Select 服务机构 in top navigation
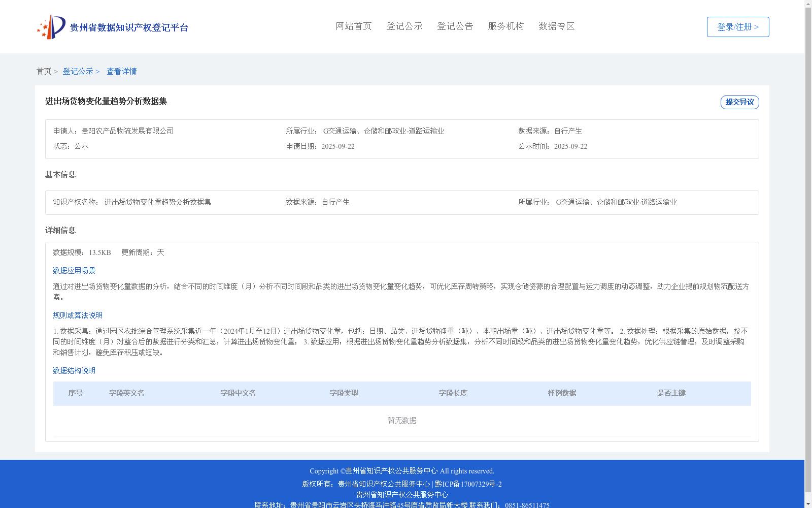 (506, 26)
